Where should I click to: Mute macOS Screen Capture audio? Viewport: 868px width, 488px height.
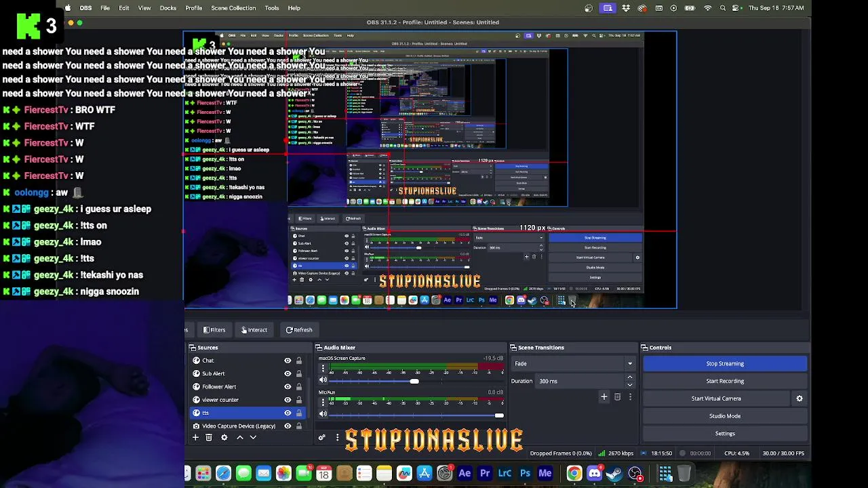(323, 380)
